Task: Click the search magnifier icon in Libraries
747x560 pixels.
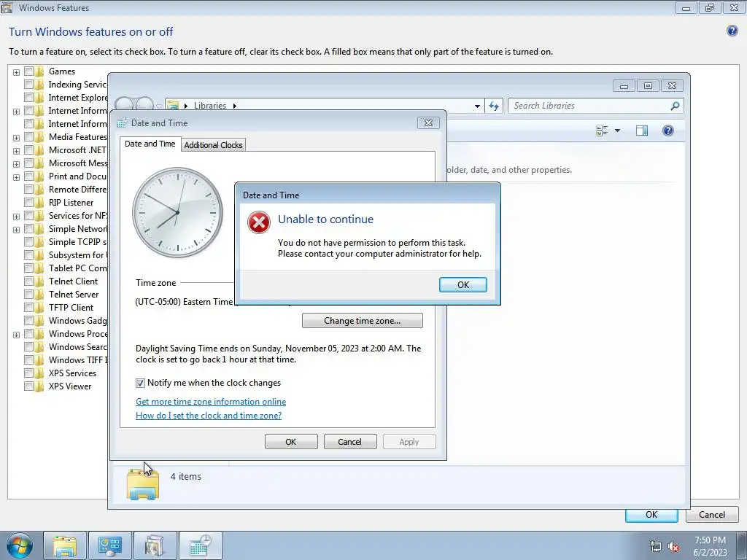Action: 675,106
